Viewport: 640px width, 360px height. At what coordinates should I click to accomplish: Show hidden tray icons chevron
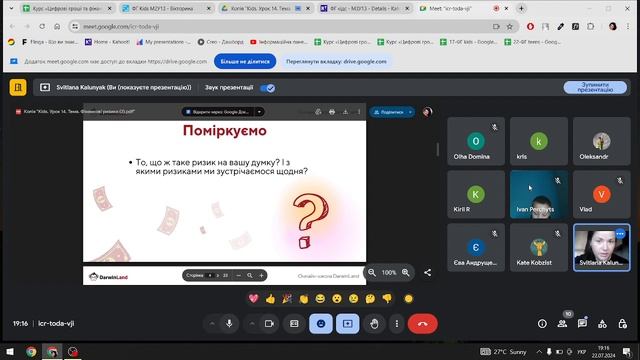(539, 351)
